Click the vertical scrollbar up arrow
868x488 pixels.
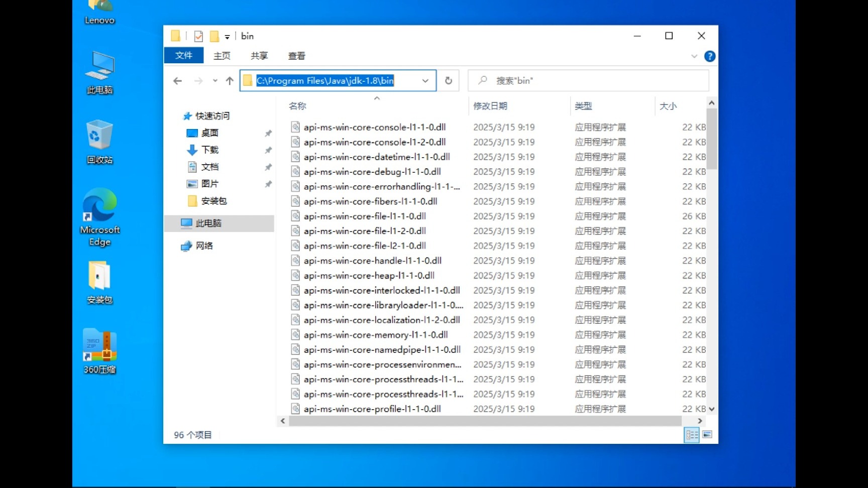click(711, 103)
